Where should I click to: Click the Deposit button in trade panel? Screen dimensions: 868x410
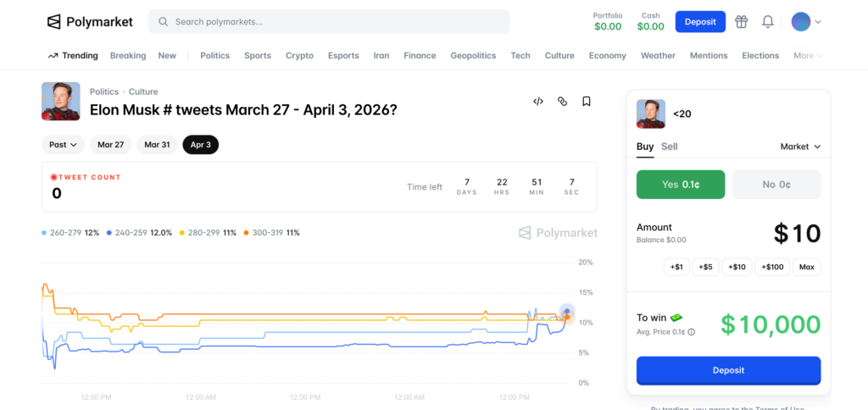click(x=728, y=370)
